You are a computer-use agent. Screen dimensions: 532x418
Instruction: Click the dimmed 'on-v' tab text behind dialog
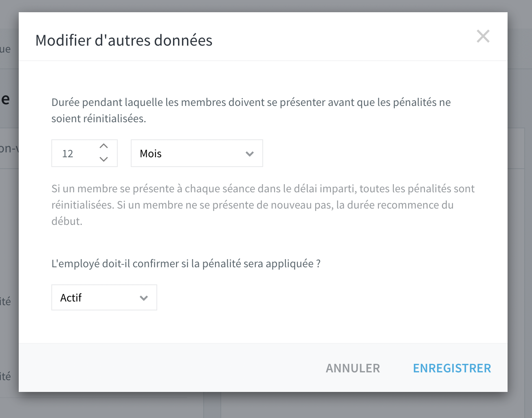9,148
